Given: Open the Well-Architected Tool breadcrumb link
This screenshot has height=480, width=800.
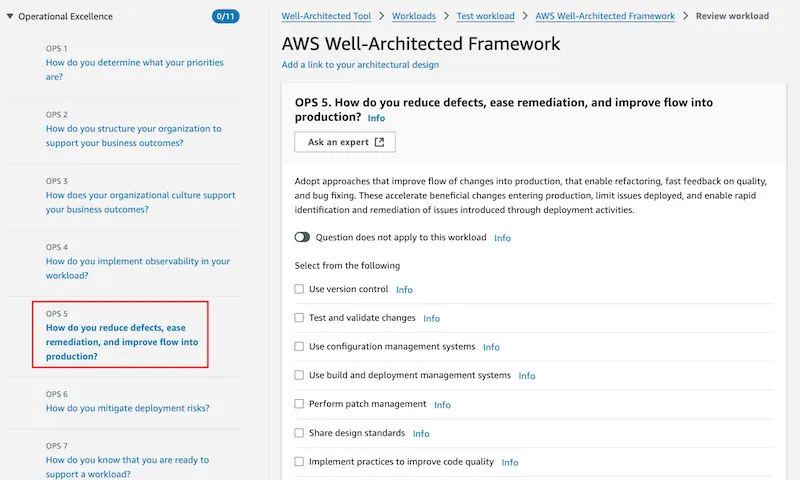Looking at the screenshot, I should point(326,16).
